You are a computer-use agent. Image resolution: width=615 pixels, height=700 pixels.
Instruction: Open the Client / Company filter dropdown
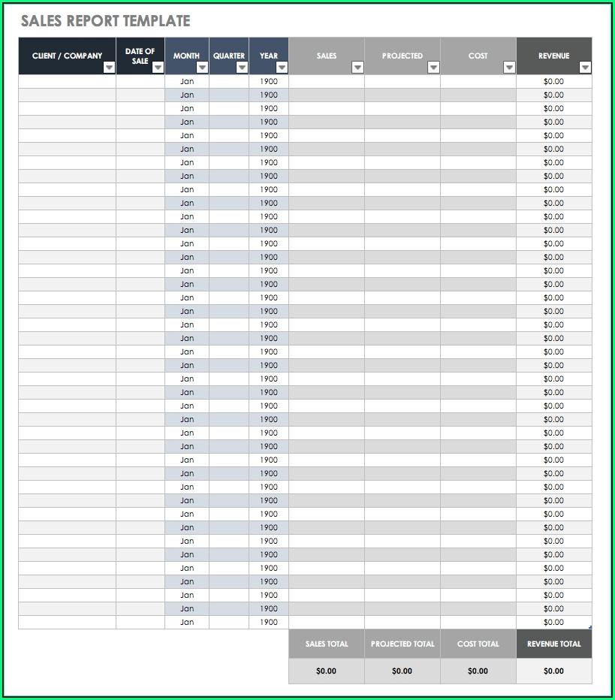(x=109, y=68)
